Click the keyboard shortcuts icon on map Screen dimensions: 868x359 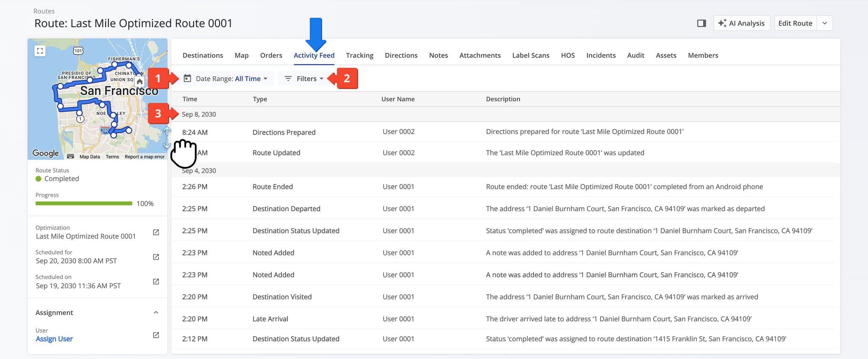(70, 156)
